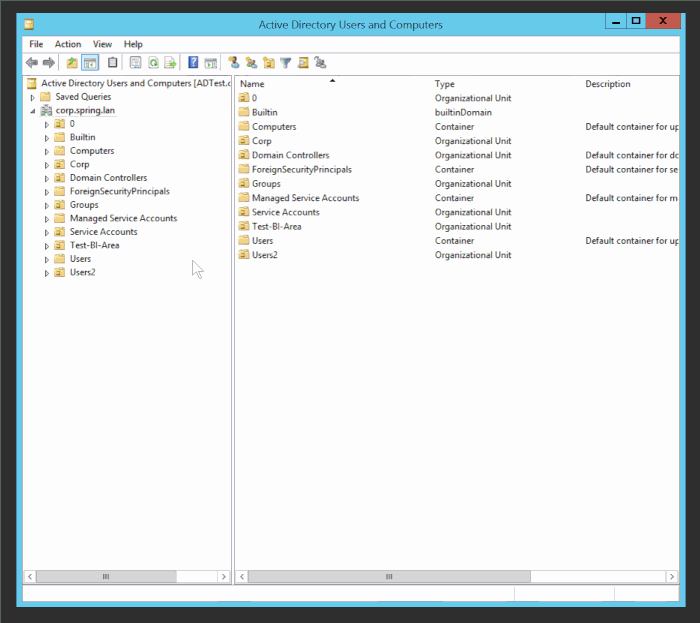This screenshot has height=623, width=700.
Task: Expand Domain Controllers tree node
Action: pyautogui.click(x=46, y=179)
